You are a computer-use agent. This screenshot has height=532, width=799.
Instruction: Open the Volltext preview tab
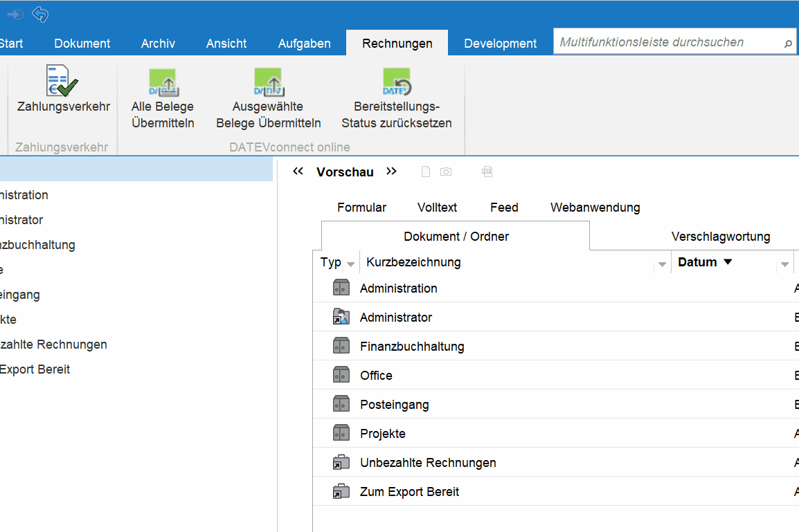coord(437,208)
